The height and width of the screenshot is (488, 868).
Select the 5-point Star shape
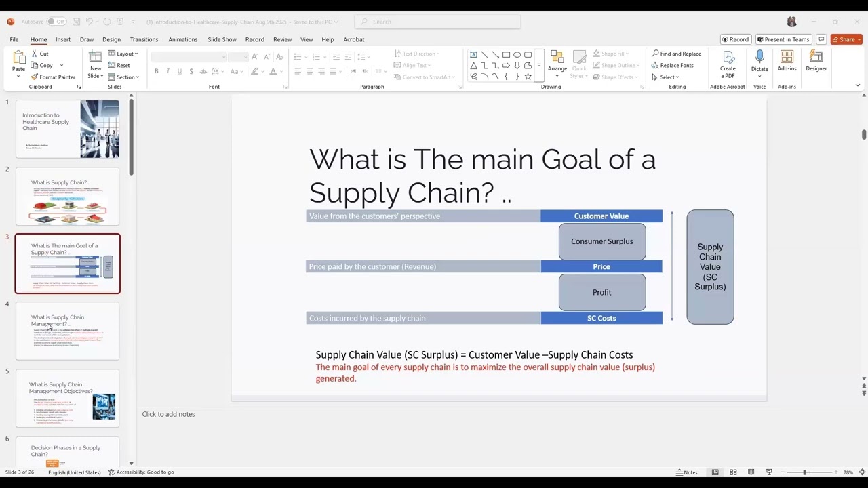point(528,77)
